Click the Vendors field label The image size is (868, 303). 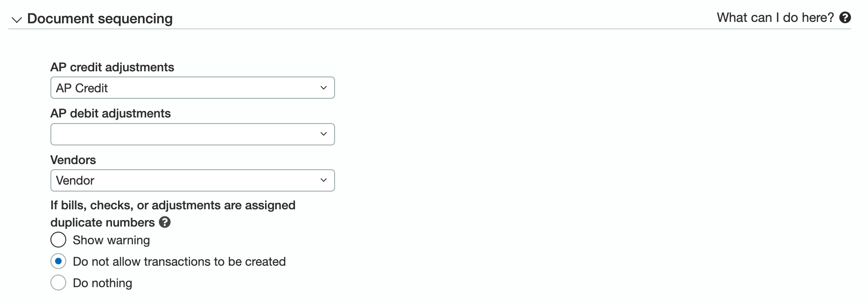(73, 160)
